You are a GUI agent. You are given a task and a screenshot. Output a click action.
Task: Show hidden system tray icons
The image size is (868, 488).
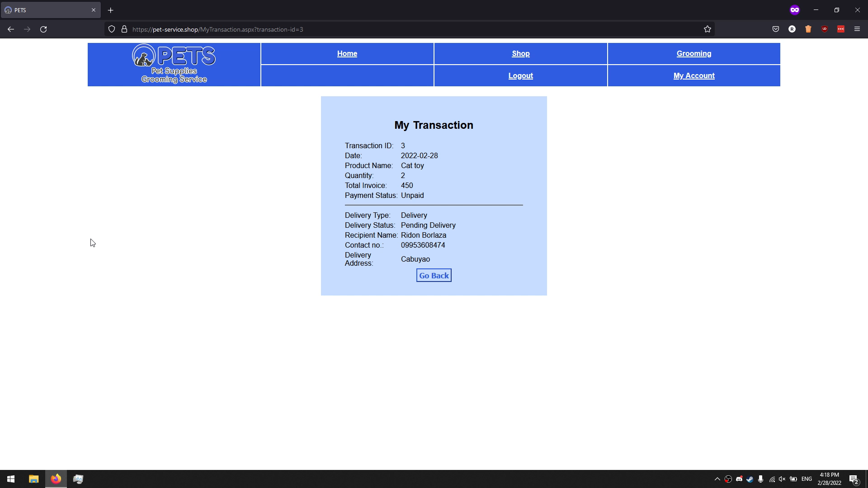click(717, 479)
